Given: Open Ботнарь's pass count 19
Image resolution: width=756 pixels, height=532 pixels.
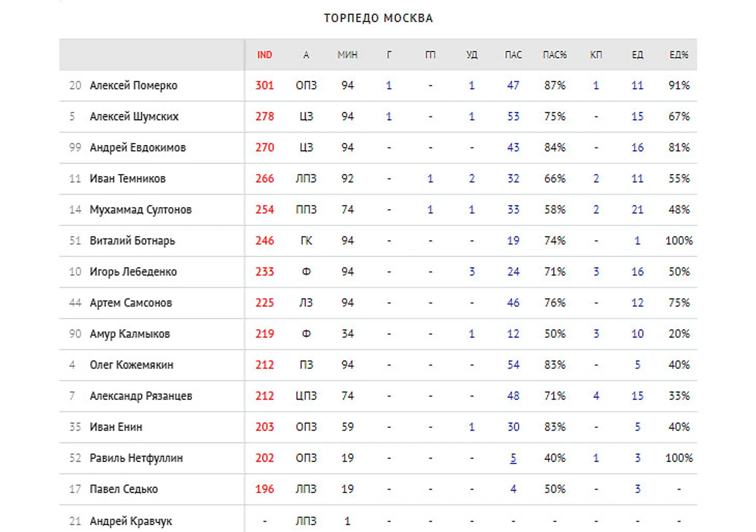Looking at the screenshot, I should coord(513,241).
